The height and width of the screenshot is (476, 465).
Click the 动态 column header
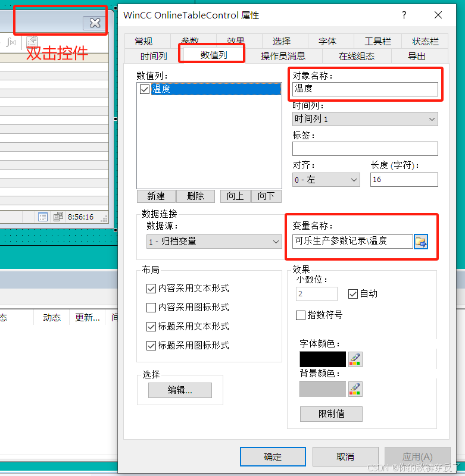[x=52, y=318]
